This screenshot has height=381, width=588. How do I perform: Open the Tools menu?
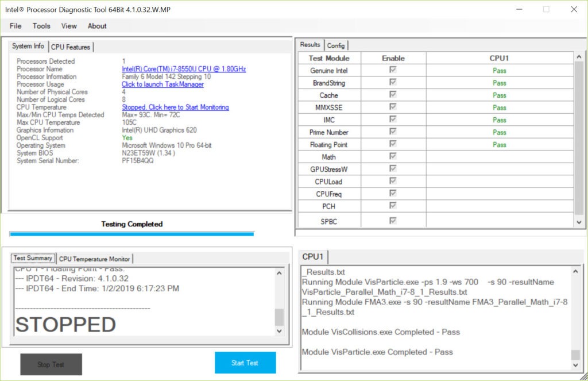tap(41, 26)
